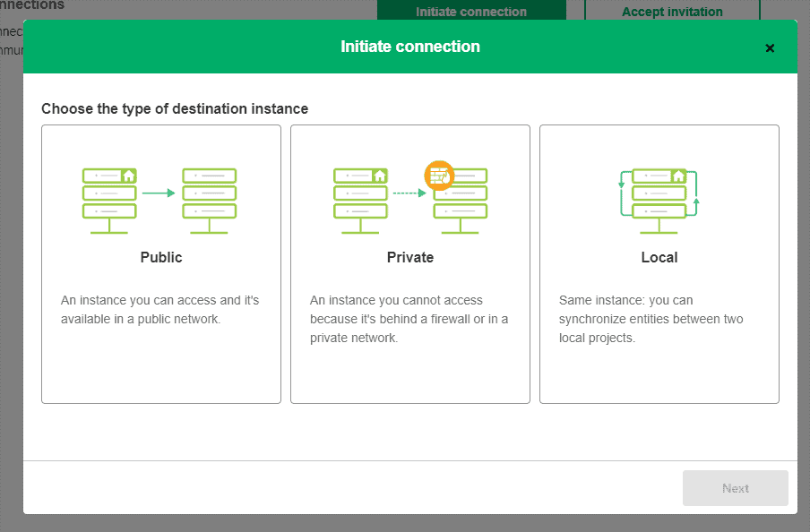Click the Local same-instance description text
Image resolution: width=810 pixels, height=532 pixels.
pyautogui.click(x=651, y=319)
